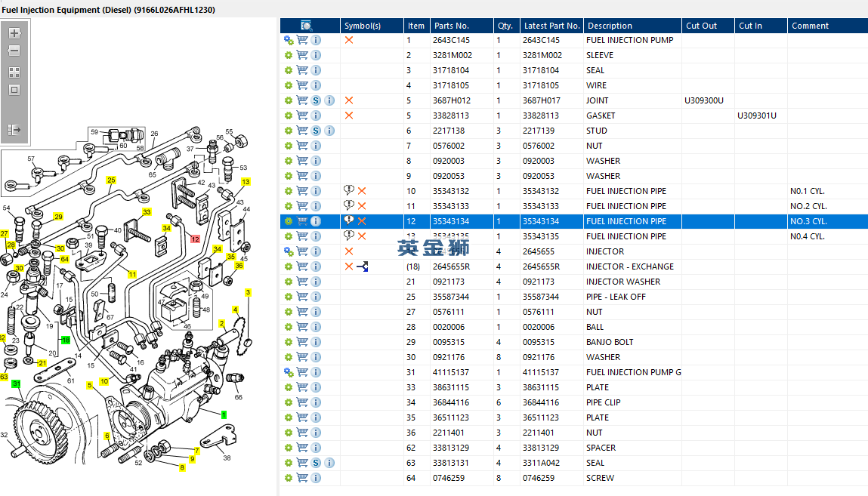Click the red X symbol for GASKET

(x=349, y=116)
